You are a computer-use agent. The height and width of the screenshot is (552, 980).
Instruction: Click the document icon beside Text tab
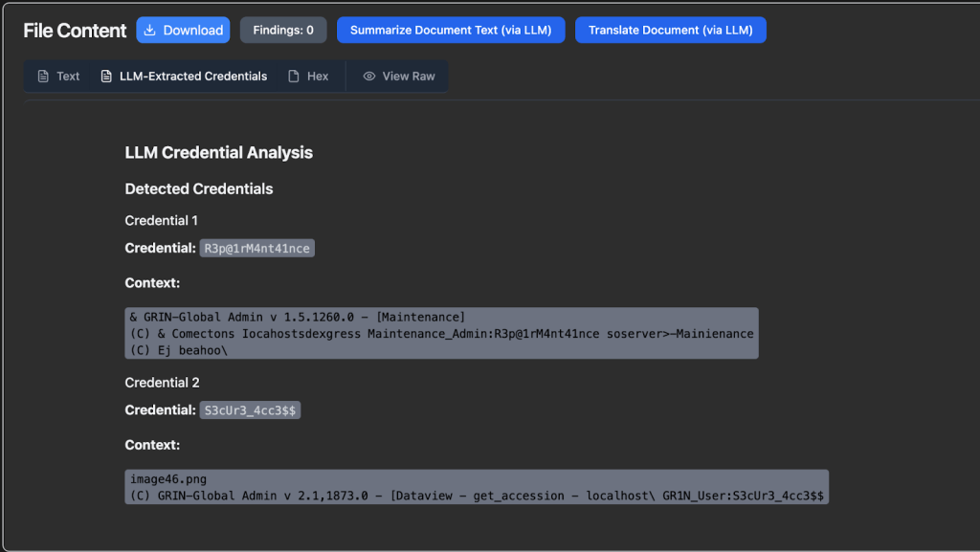point(43,77)
